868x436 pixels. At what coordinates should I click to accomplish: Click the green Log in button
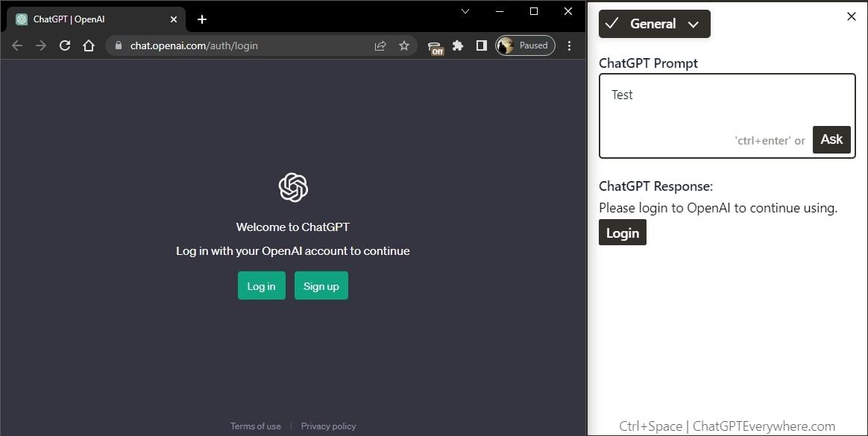tap(262, 285)
